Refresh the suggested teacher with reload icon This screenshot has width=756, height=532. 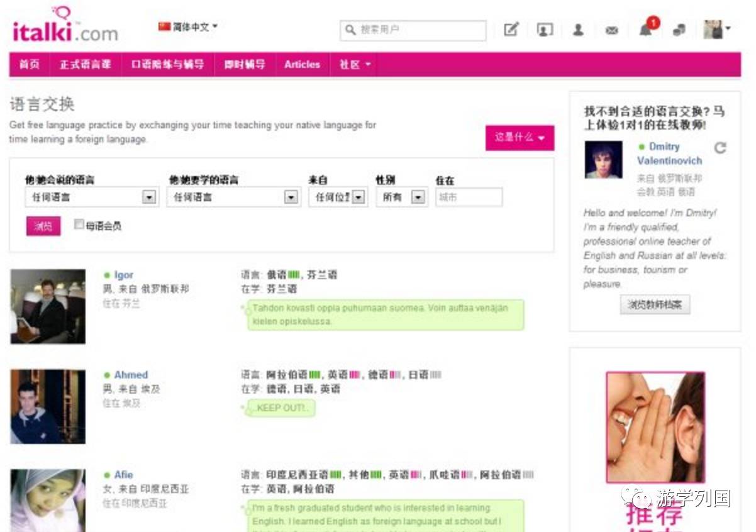tap(720, 148)
